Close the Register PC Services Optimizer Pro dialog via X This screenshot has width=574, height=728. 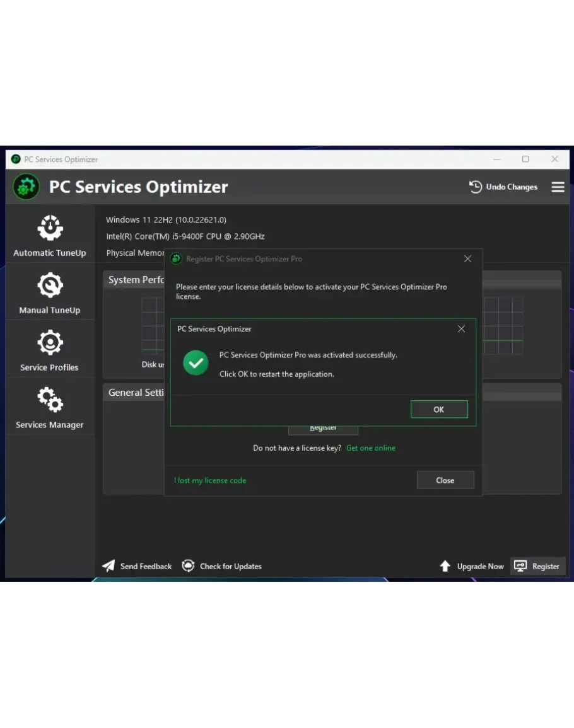click(x=467, y=259)
